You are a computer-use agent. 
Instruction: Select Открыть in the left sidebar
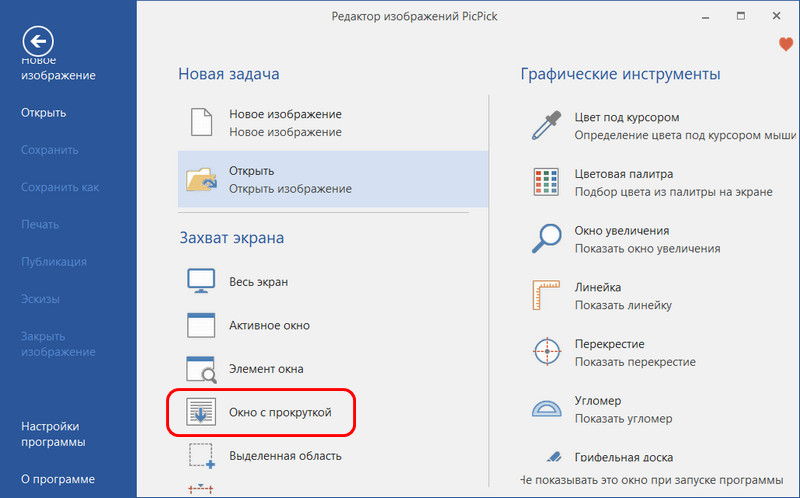(43, 113)
